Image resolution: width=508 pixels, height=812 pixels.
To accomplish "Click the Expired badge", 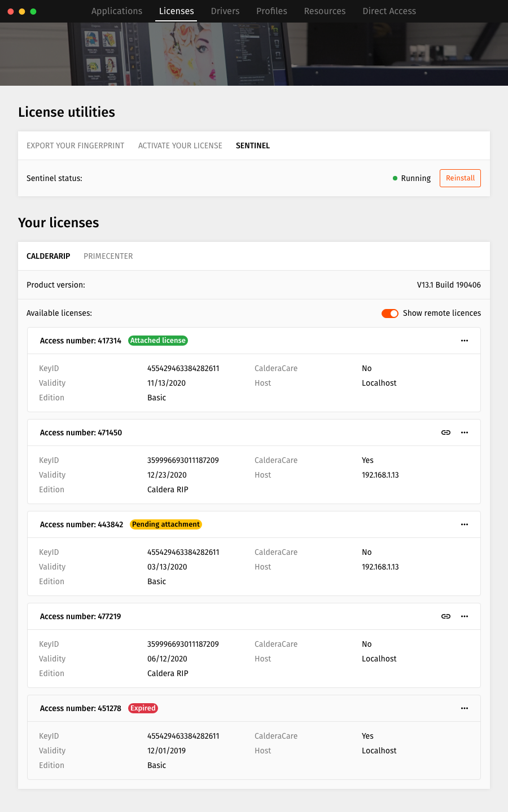I will pos(143,708).
